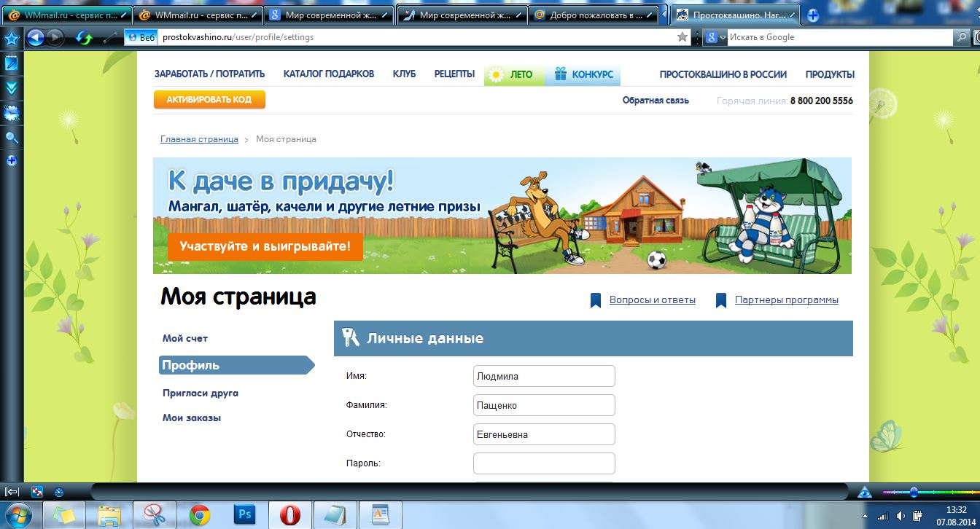980x529 pixels.
Task: Open the КОНКУРС section with gift icon
Action: click(583, 74)
